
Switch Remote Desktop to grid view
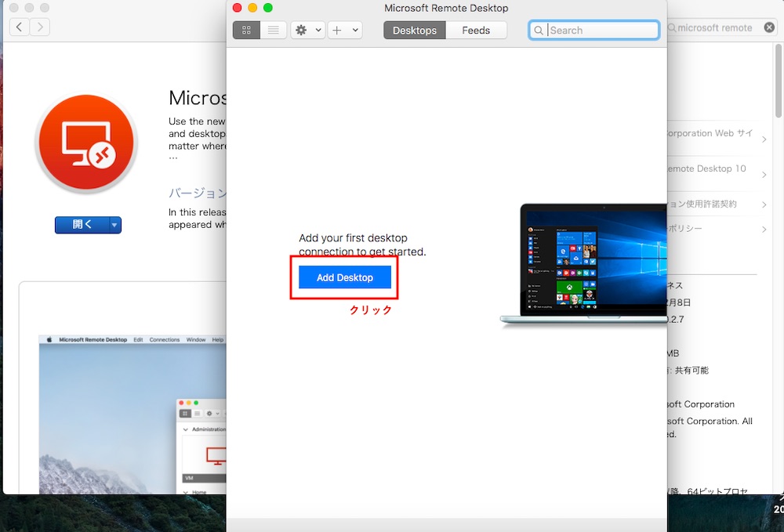pos(246,30)
